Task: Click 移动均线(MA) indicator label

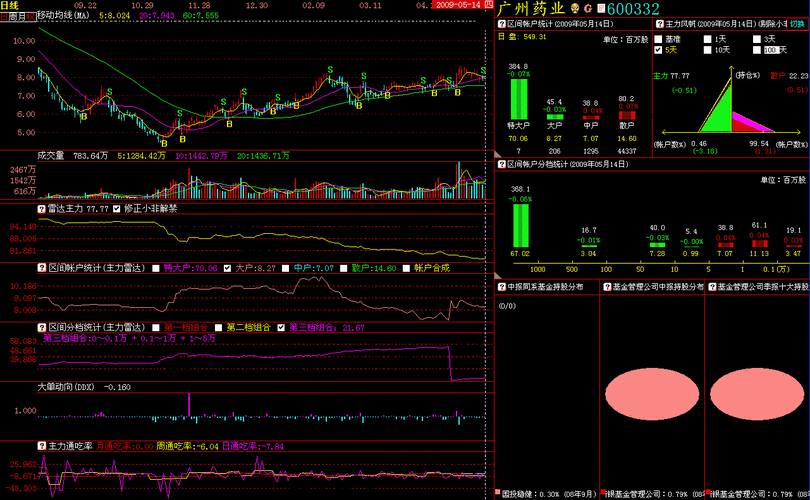Action: [63, 15]
